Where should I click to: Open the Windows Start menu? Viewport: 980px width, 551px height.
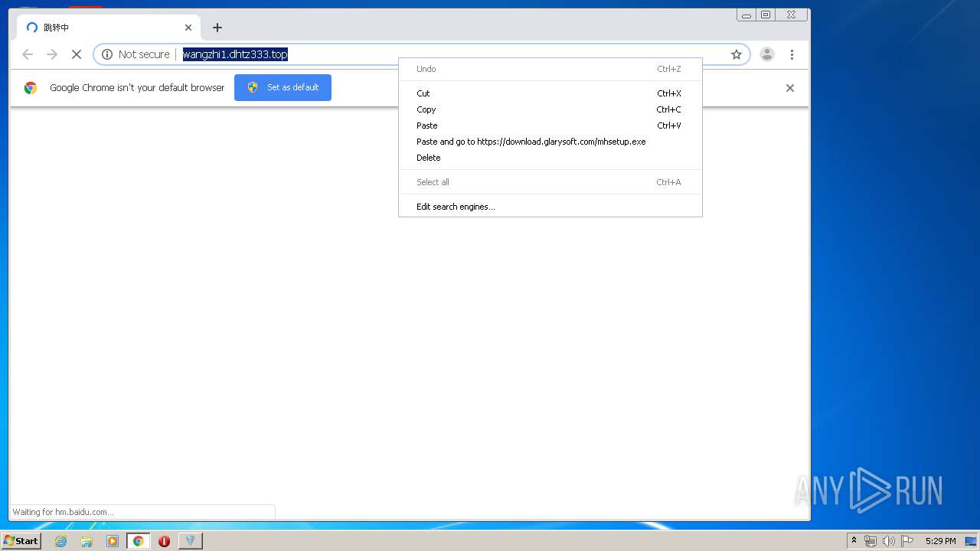click(21, 541)
